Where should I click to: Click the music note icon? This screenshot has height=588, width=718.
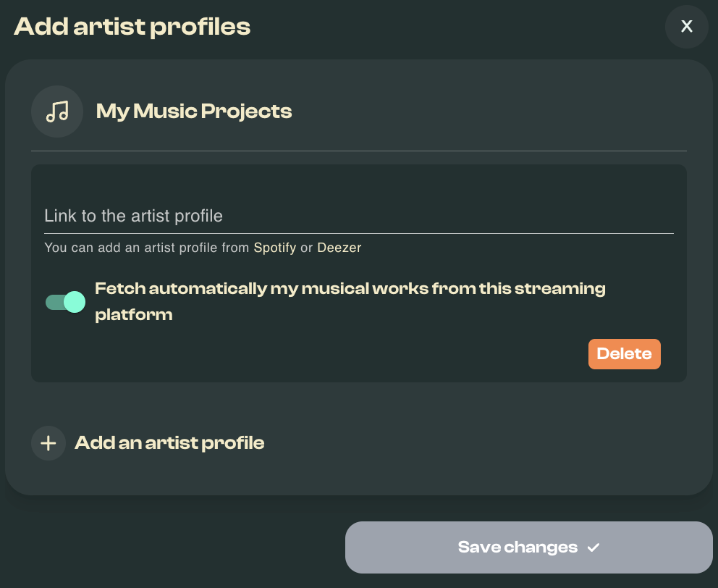(57, 112)
